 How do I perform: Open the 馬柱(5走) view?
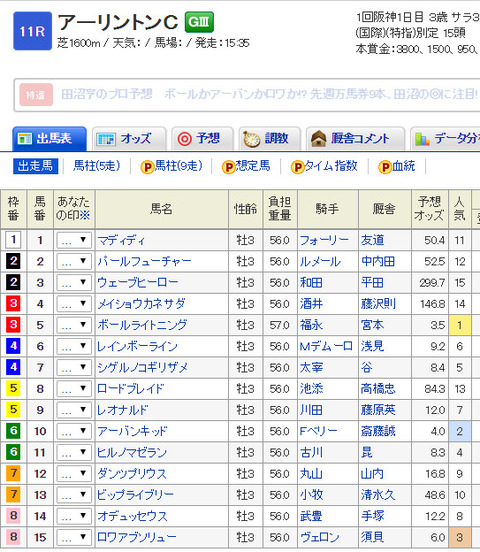pyautogui.click(x=96, y=166)
